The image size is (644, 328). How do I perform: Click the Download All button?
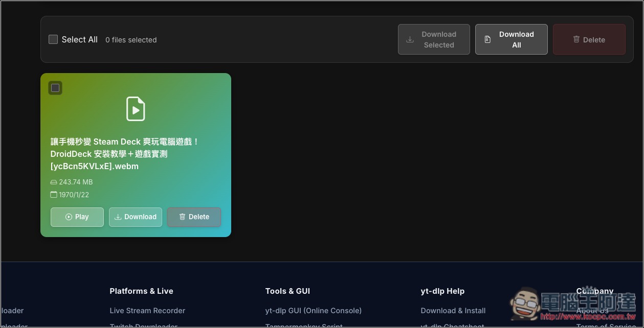(512, 39)
